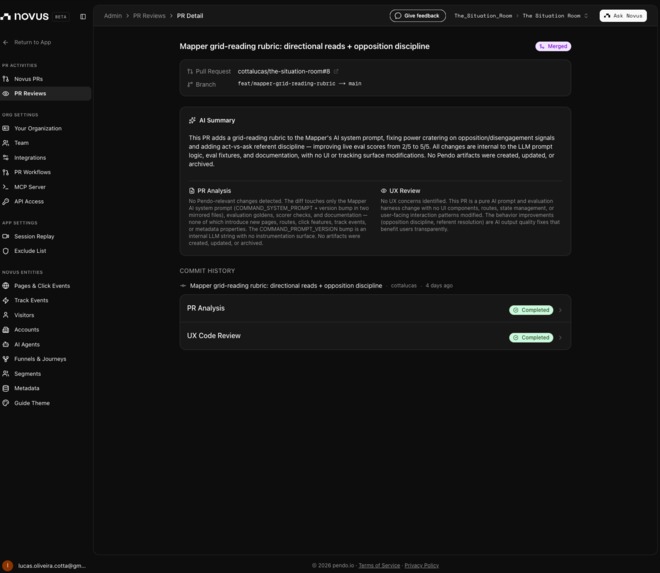Click the Team people icon
660x573 pixels.
(5, 143)
